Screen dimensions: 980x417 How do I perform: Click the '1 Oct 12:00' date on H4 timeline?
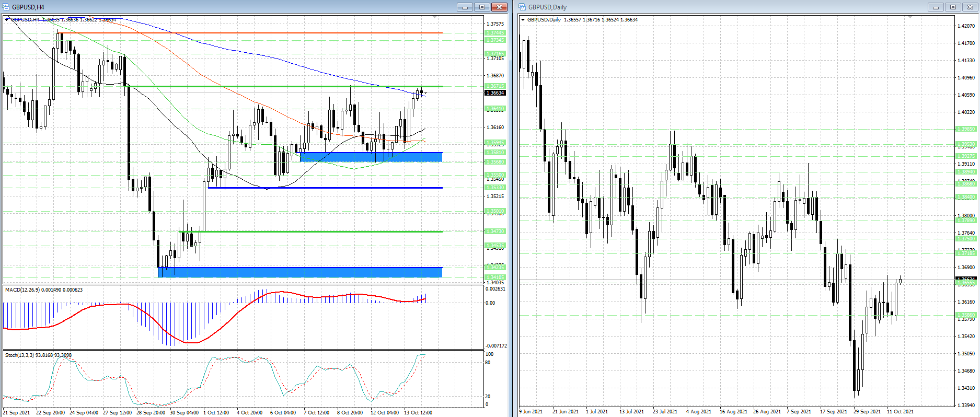pos(216,412)
